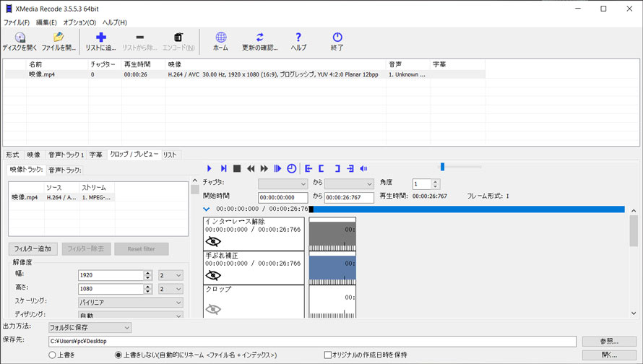Click the 終了 power icon
The width and height of the screenshot is (643, 364).
337,38
